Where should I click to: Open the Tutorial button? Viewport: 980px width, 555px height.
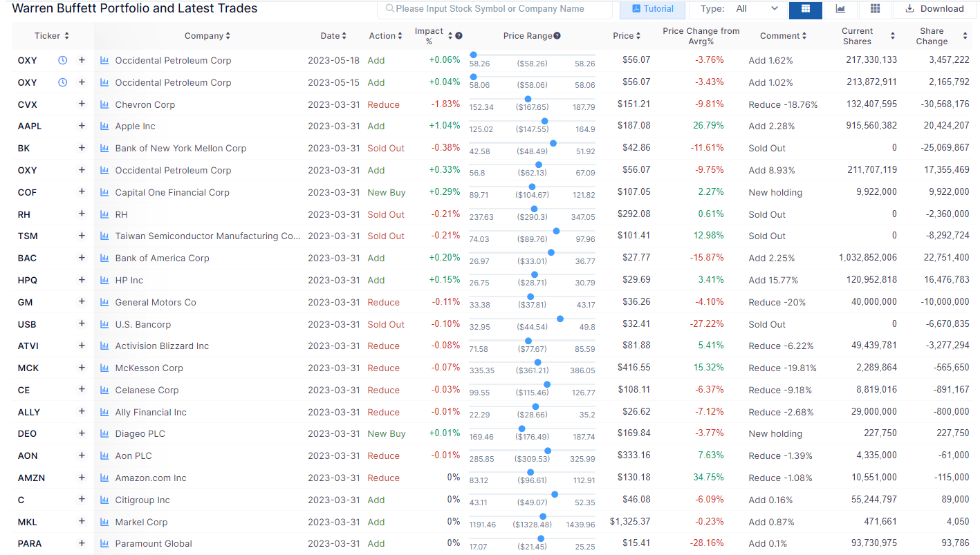(x=652, y=9)
